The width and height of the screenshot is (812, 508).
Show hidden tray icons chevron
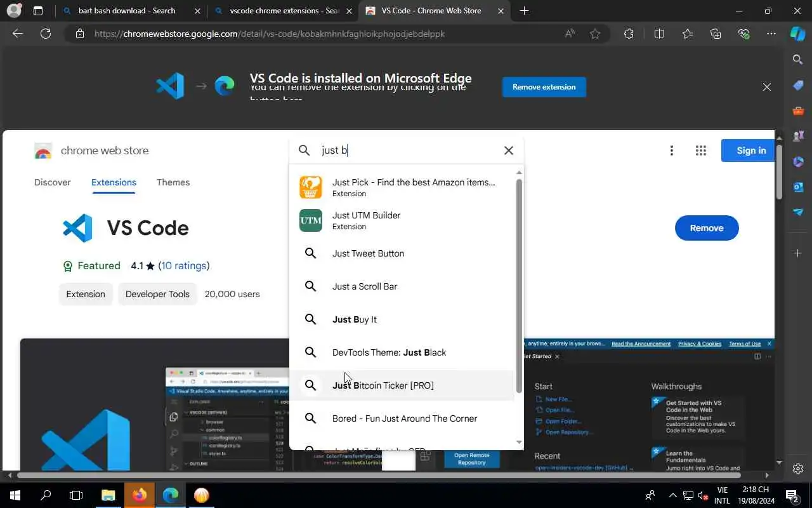coord(672,495)
